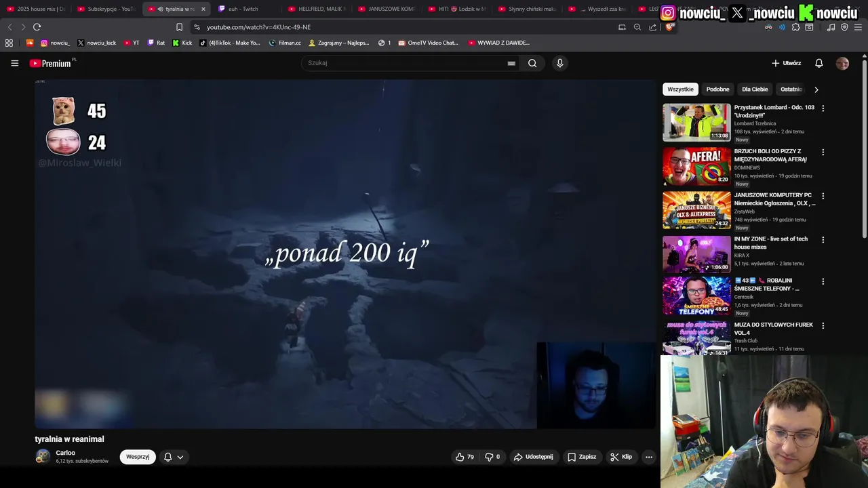This screenshot has height=488, width=868.
Task: Open the Przystanek Lombard video thumbnail
Action: tap(696, 122)
